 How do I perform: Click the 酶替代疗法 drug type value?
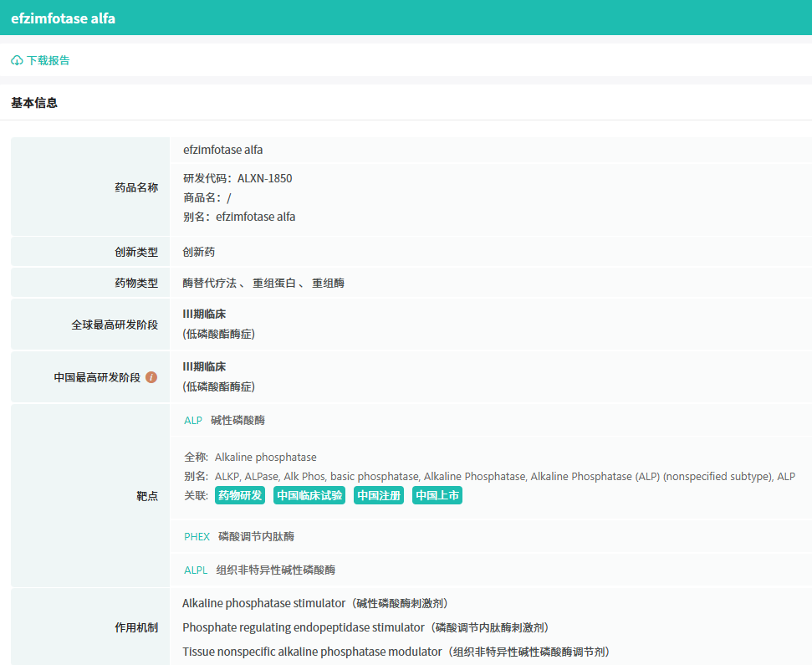click(x=209, y=283)
